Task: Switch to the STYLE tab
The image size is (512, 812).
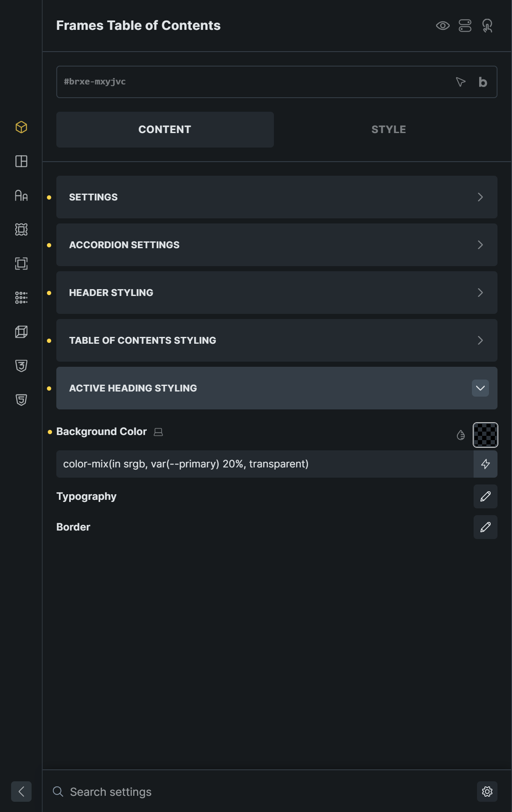Action: [x=389, y=130]
